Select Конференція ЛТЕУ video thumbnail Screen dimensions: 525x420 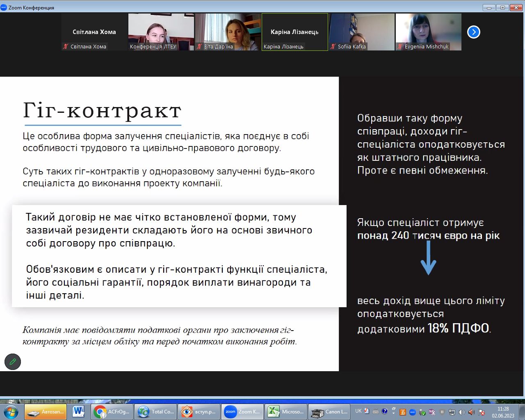point(161,32)
